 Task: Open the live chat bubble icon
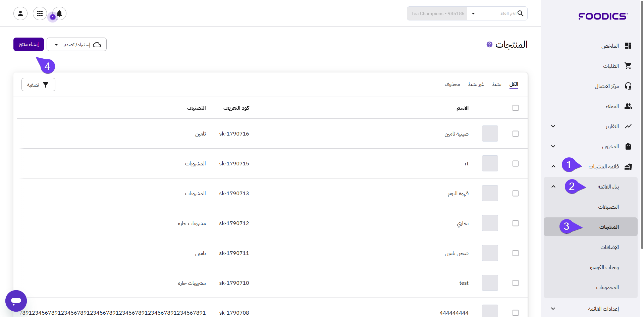pos(16,301)
